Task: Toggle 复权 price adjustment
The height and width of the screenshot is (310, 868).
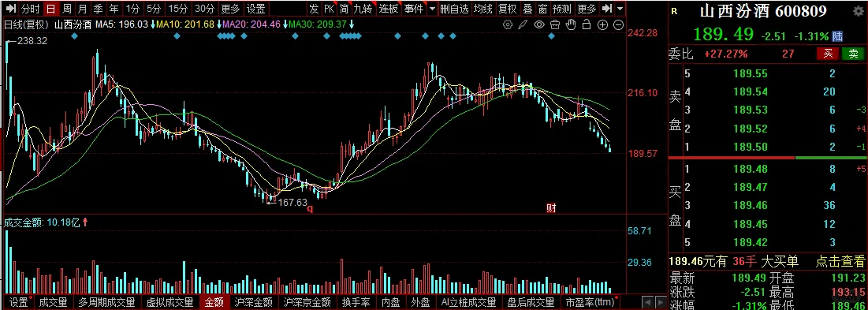Action: point(507,9)
